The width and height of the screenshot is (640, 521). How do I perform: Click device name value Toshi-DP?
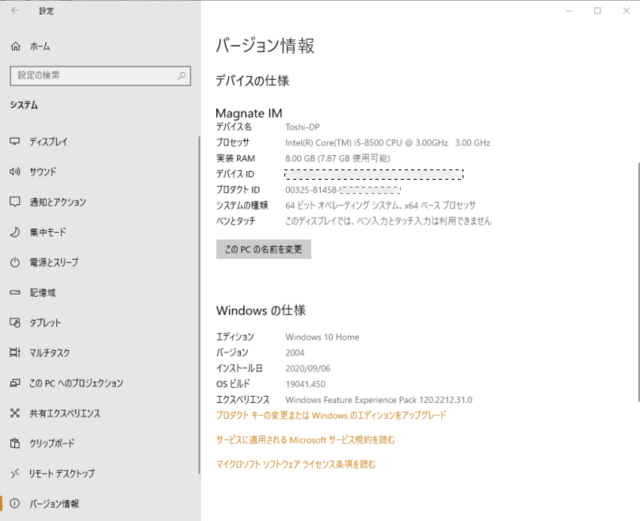pos(302,127)
